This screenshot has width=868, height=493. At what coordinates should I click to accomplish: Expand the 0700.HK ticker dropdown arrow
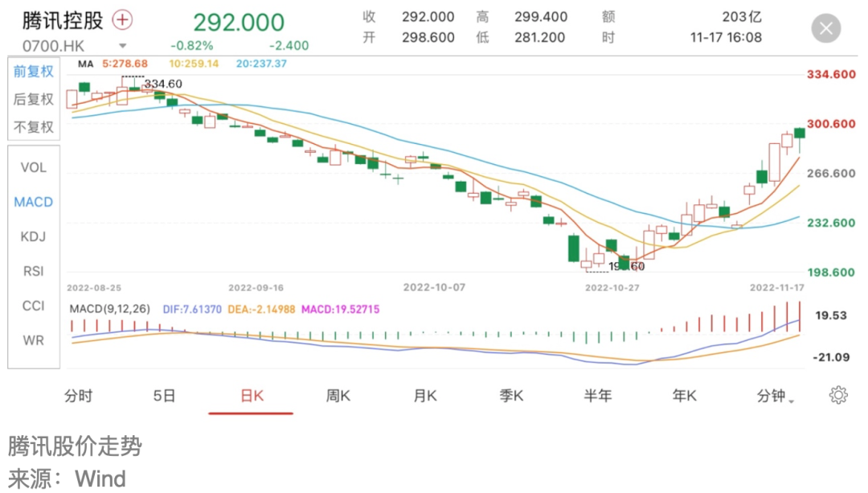pyautogui.click(x=123, y=46)
